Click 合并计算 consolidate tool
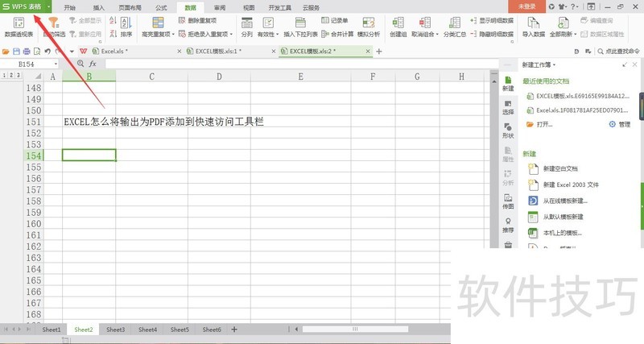Image resolution: width=644 pixels, height=344 pixels. [x=337, y=34]
